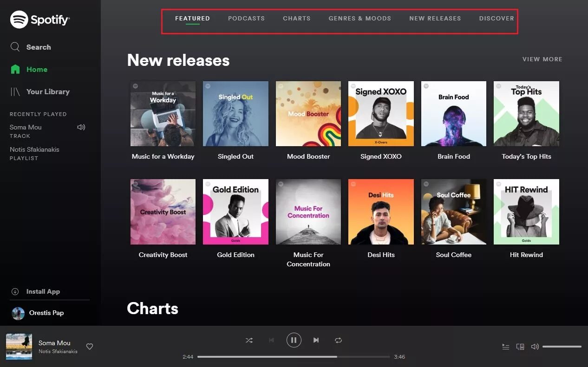Screen dimensions: 588x367
Task: Open the Music for a Workday cover
Action: (163, 114)
